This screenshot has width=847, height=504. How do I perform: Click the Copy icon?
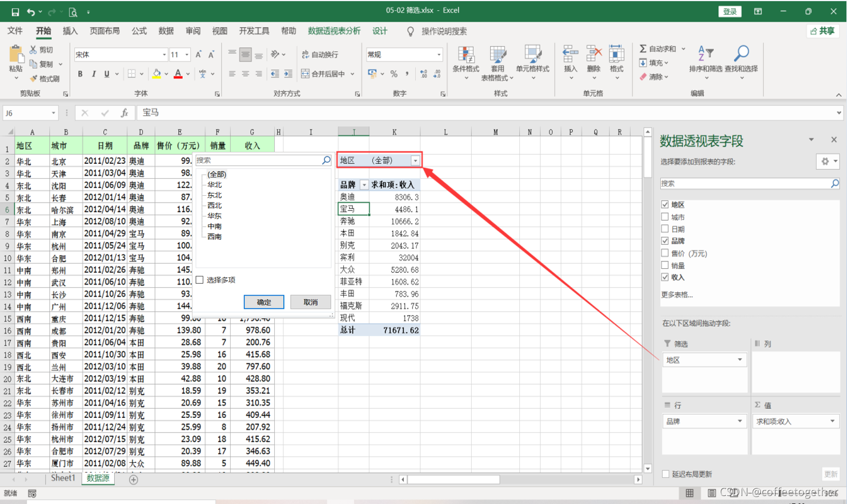pyautogui.click(x=33, y=64)
